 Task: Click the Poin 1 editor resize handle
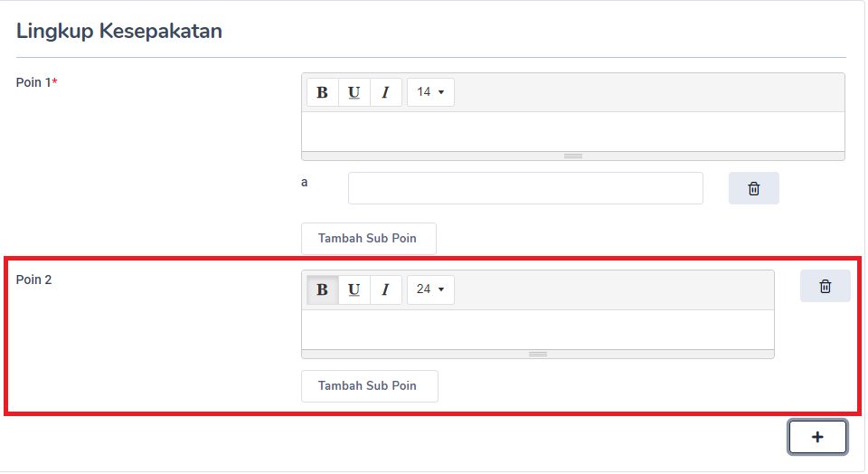pyautogui.click(x=572, y=156)
